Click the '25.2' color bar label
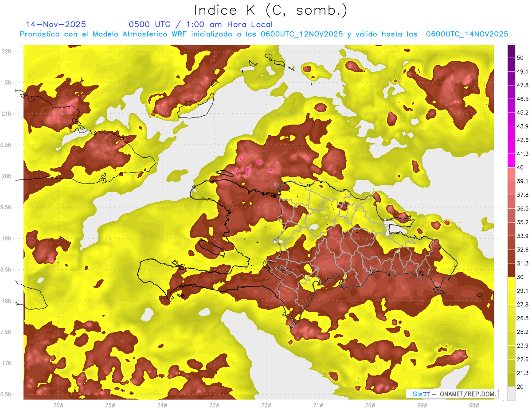Viewport: 532px width, 411px height. click(x=523, y=332)
